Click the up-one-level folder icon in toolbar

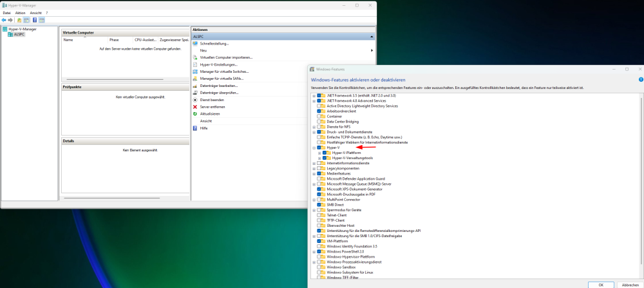(19, 20)
